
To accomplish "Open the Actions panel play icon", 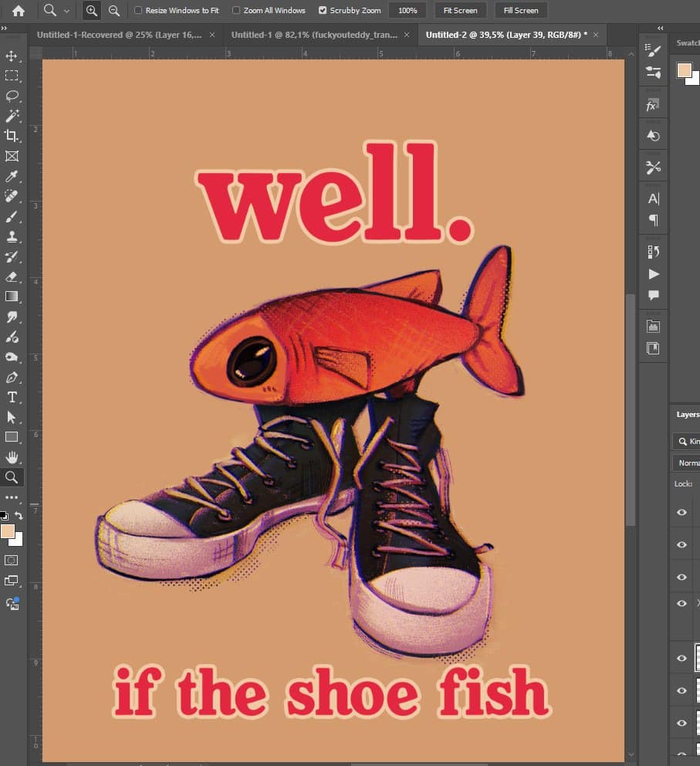I will pos(653,274).
